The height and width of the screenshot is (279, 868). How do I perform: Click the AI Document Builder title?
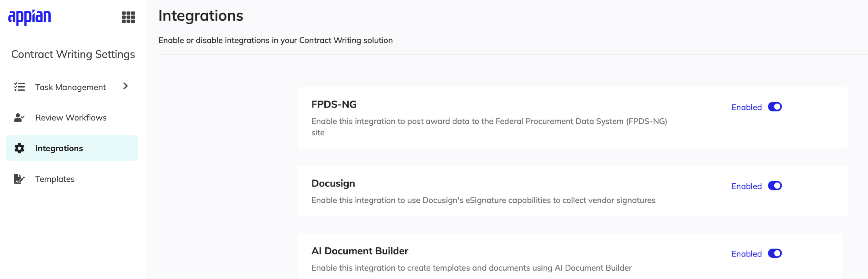pos(360,251)
